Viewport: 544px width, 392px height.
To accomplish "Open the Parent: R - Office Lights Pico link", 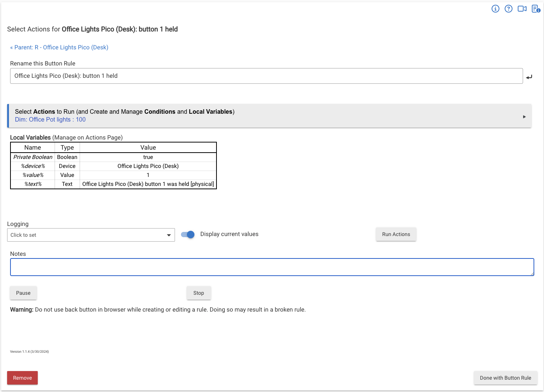I will (x=59, y=47).
